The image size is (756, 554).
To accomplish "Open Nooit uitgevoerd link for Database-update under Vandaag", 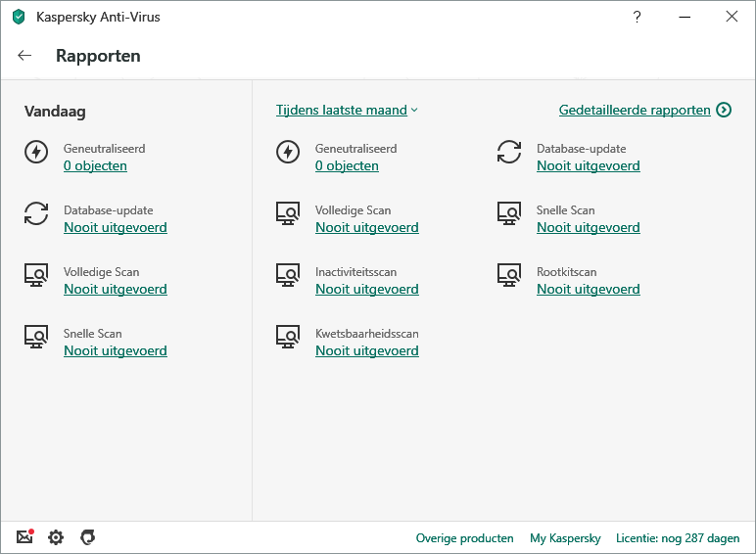I will coord(116,227).
